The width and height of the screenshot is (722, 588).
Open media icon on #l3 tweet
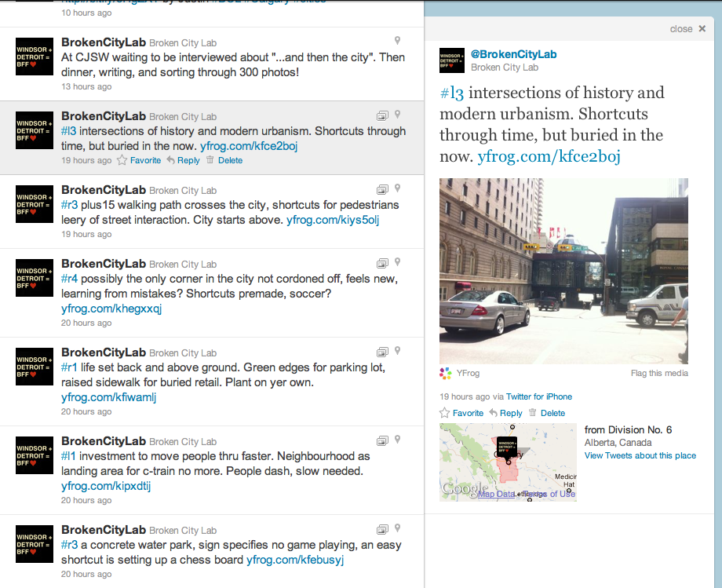(x=382, y=115)
